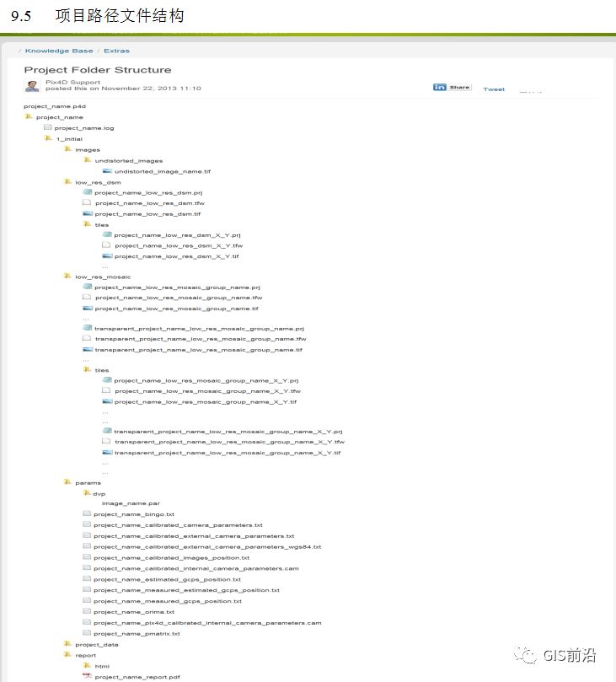Click the project_name_low_res_dsm.tif image icon

pyautogui.click(x=88, y=213)
